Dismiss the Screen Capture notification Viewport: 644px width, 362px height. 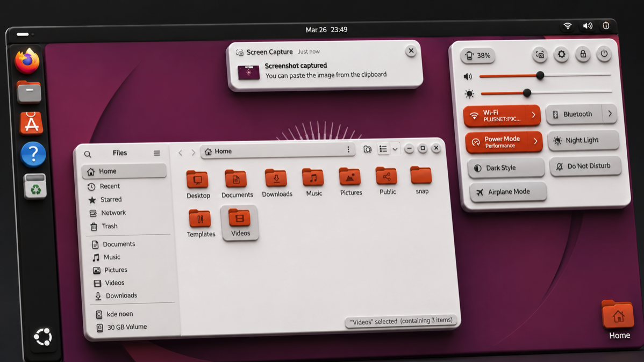pyautogui.click(x=411, y=50)
